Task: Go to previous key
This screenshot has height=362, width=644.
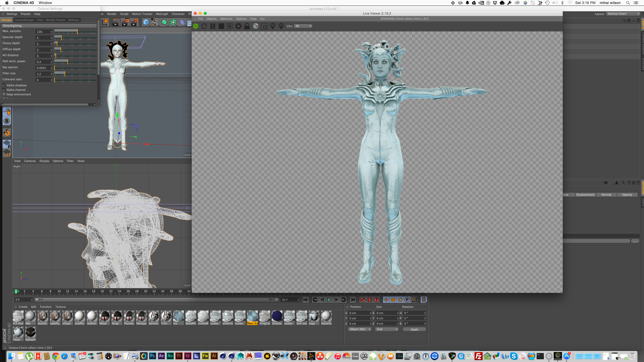Action: (x=315, y=300)
